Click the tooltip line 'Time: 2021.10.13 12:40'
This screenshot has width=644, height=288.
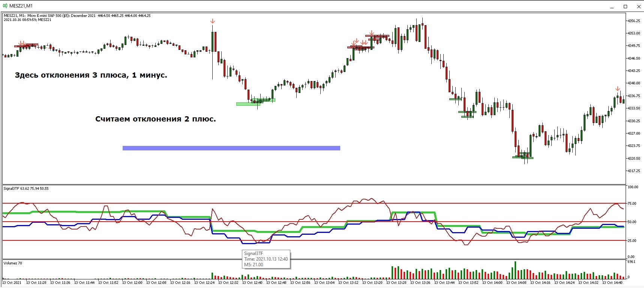click(266, 259)
